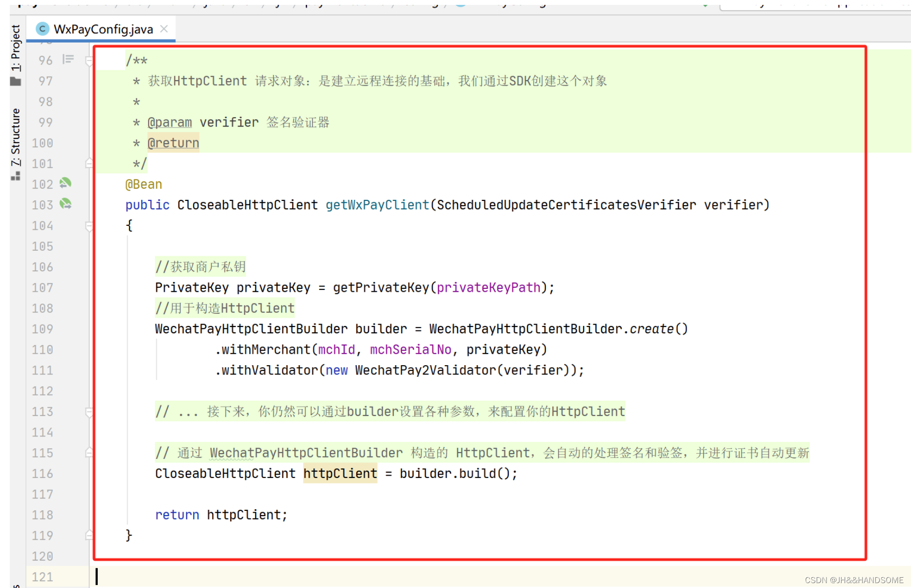The width and height of the screenshot is (911, 588).
Task: Open the Structure tool window
Action: tap(16, 137)
